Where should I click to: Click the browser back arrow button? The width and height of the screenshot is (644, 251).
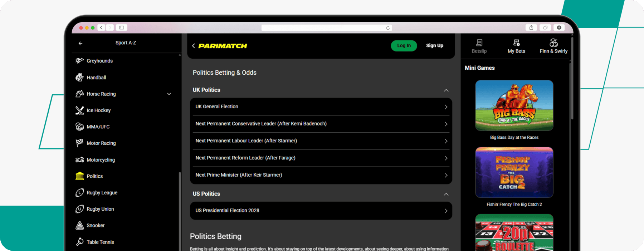point(102,28)
